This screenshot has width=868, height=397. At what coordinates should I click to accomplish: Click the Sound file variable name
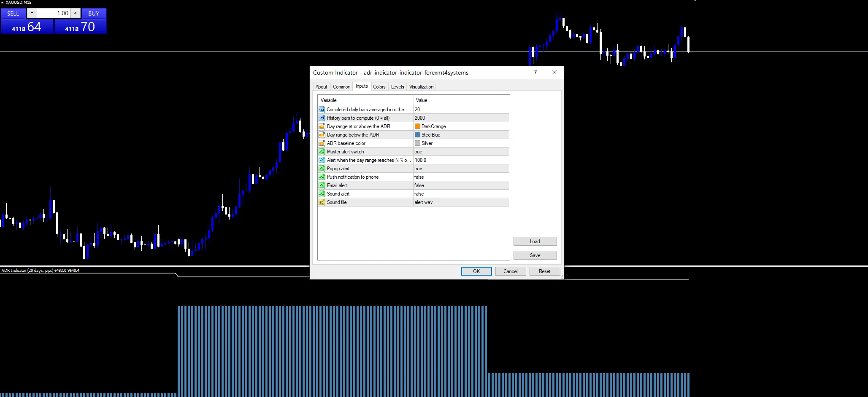337,202
